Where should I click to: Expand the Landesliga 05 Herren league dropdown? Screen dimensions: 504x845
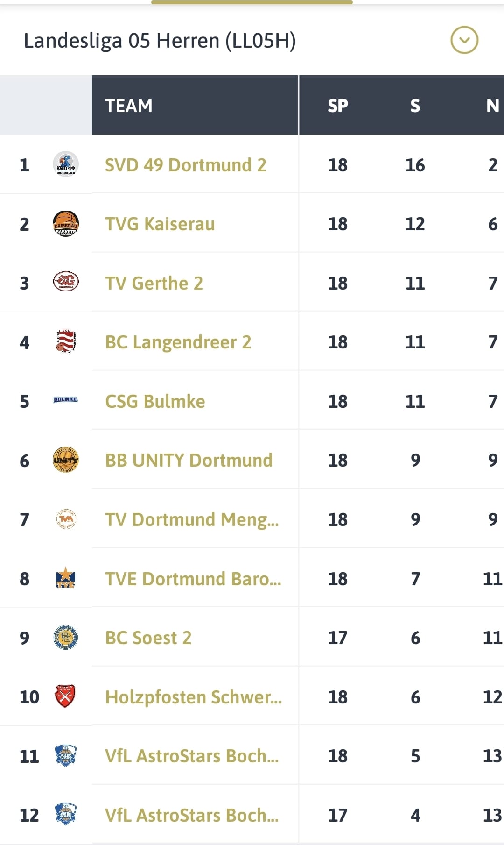click(x=464, y=40)
